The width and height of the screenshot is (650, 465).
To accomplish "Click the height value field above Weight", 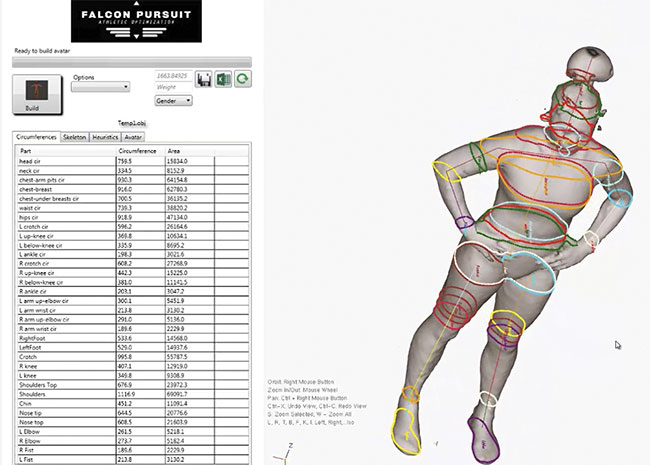I will tap(174, 75).
